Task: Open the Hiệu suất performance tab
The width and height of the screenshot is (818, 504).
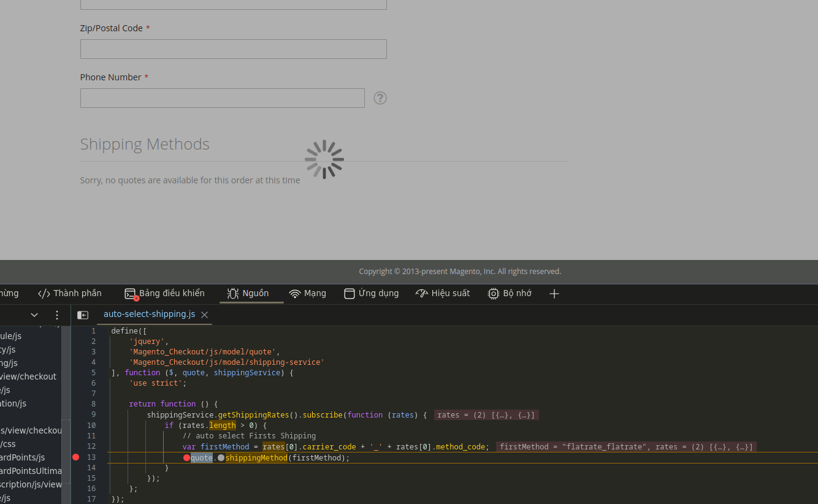Action: [x=443, y=294]
